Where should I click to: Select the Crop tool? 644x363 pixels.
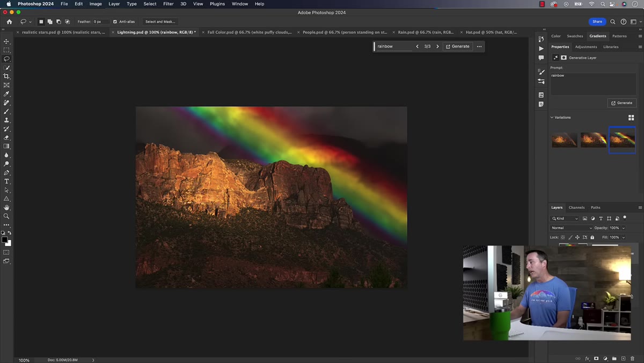pos(6,76)
